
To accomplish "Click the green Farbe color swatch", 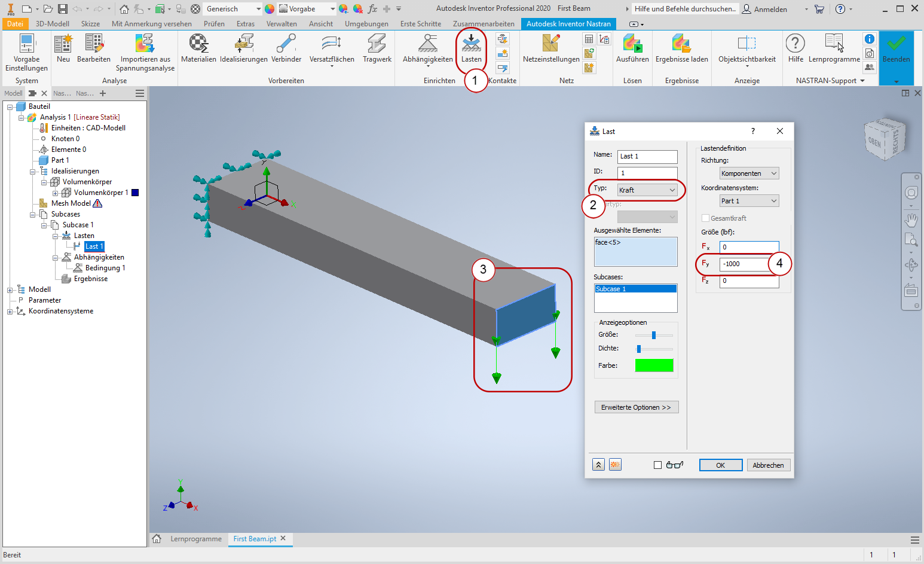I will click(x=654, y=365).
